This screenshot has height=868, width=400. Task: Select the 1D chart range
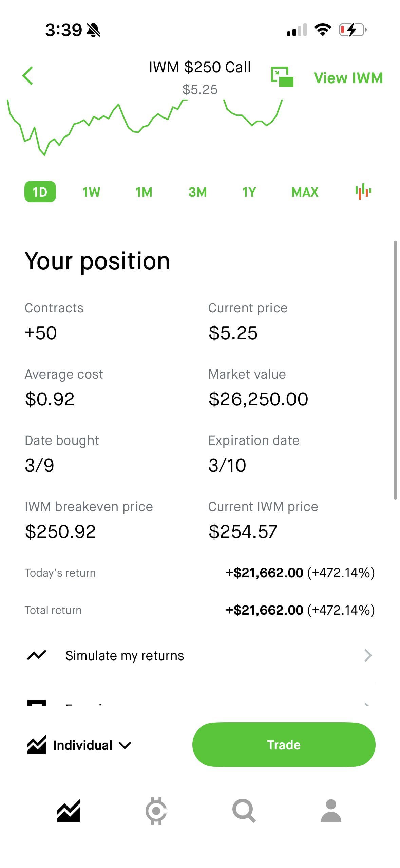(x=40, y=192)
